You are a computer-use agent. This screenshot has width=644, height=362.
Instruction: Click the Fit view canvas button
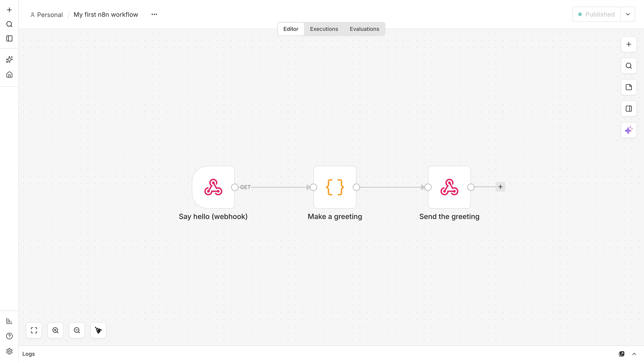point(34,330)
